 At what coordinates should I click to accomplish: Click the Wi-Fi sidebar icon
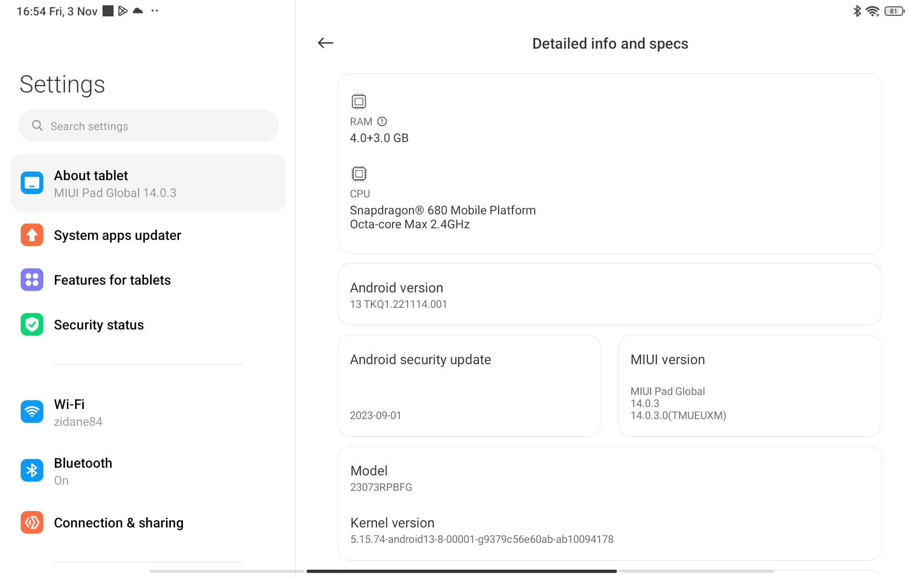[x=32, y=412]
